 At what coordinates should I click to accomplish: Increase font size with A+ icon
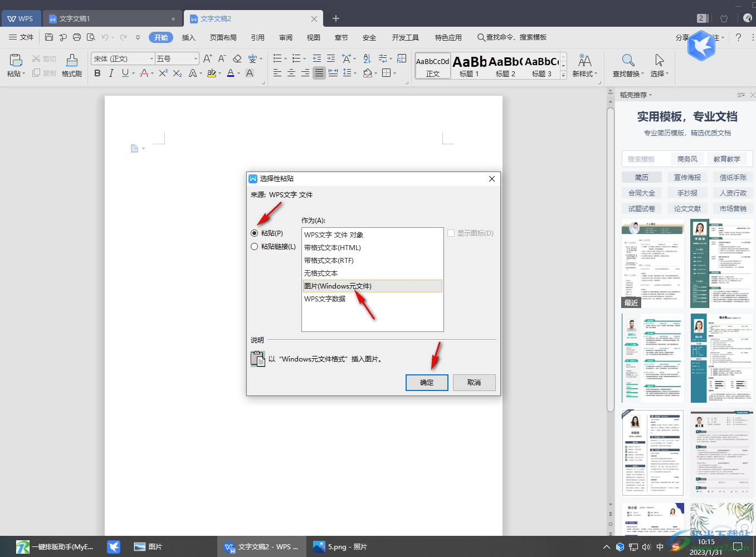coord(207,58)
